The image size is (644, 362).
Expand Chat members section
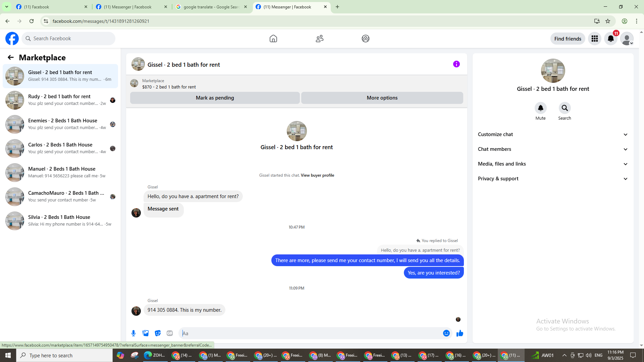click(553, 149)
